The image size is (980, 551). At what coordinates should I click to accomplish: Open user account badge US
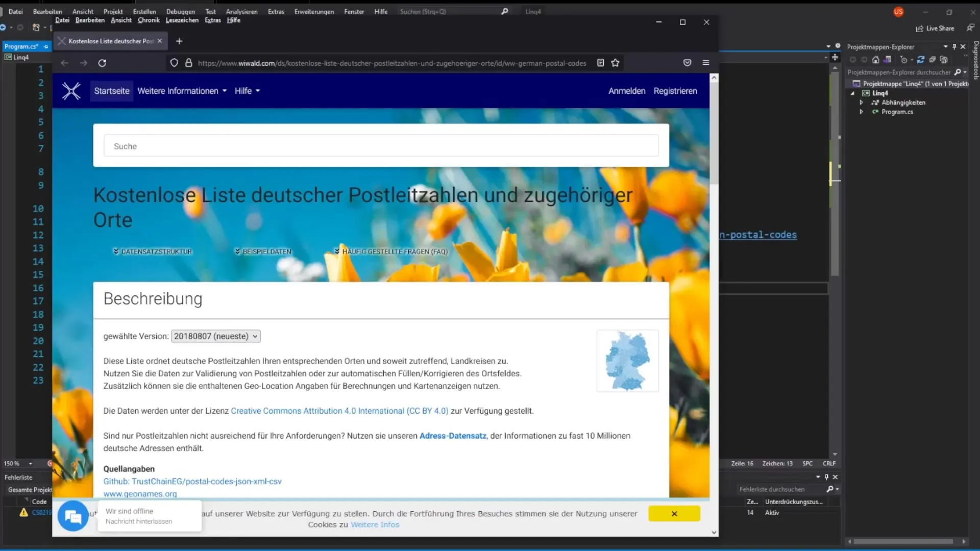pyautogui.click(x=898, y=12)
